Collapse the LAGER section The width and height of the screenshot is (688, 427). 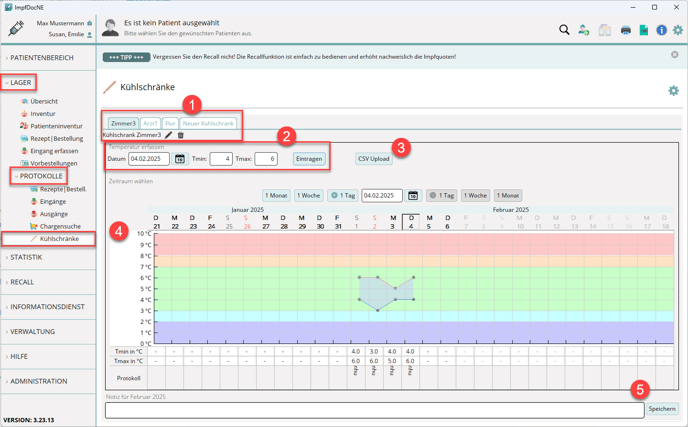point(21,83)
